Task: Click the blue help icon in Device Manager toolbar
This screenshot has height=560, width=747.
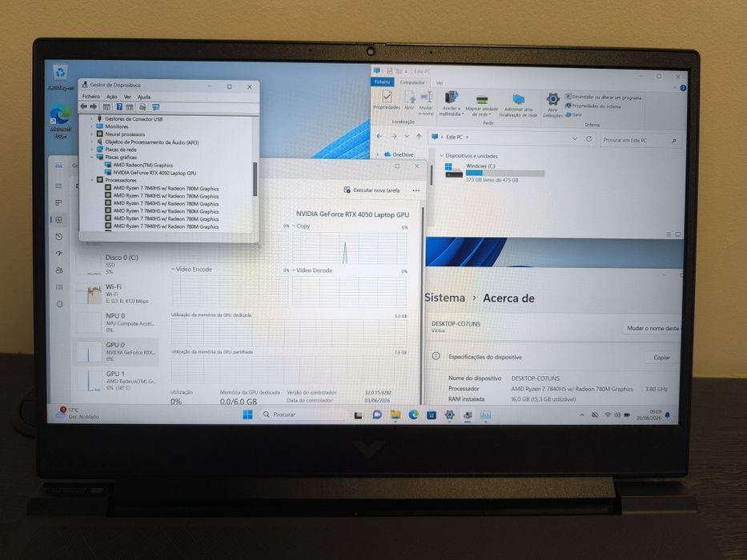Action: coord(119,107)
